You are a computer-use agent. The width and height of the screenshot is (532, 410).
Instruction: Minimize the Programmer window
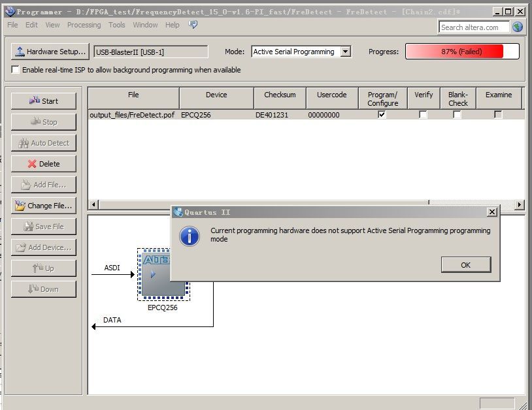point(497,12)
